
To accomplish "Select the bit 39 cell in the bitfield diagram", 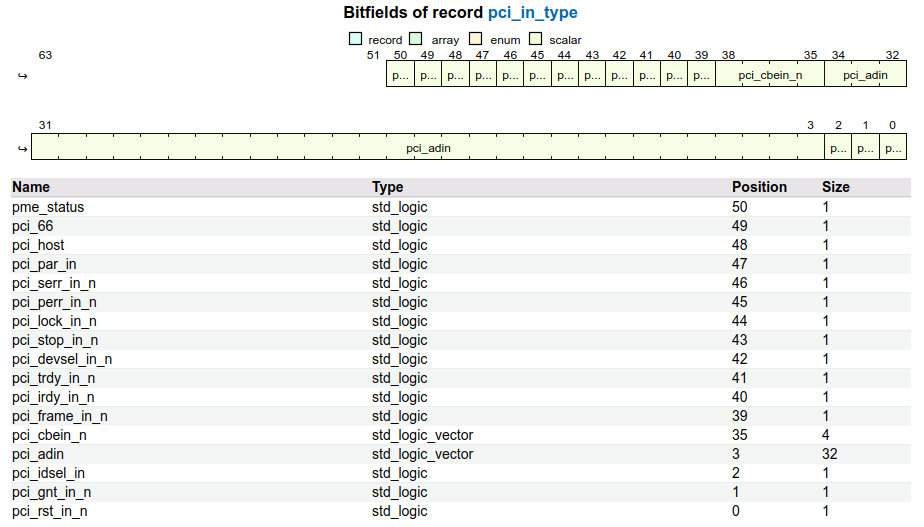I will (x=702, y=74).
